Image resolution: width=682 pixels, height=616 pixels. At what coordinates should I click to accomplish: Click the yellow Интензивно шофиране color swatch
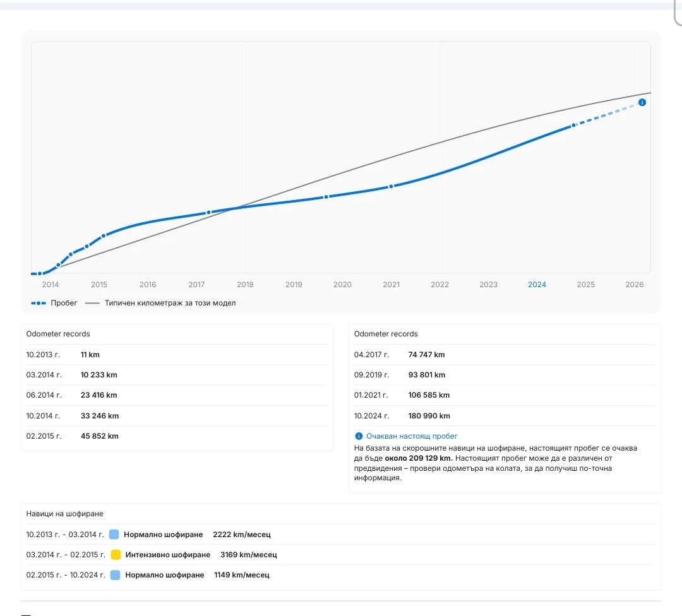116,555
